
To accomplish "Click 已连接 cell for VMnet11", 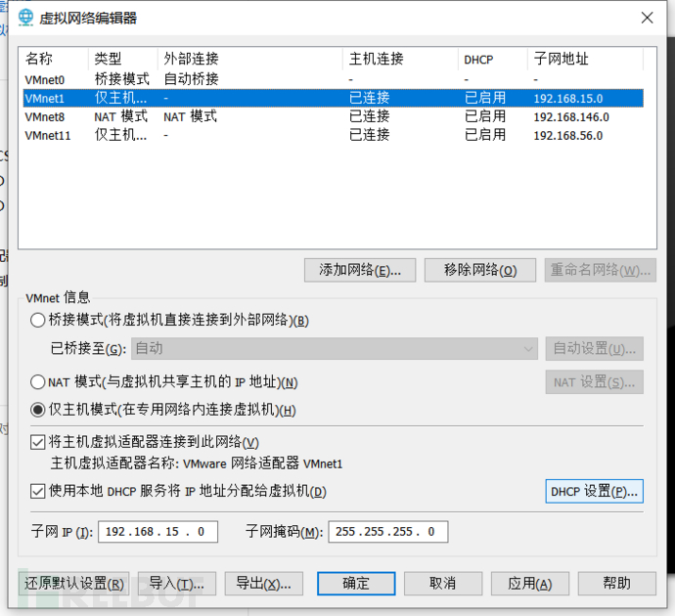I will click(x=370, y=135).
